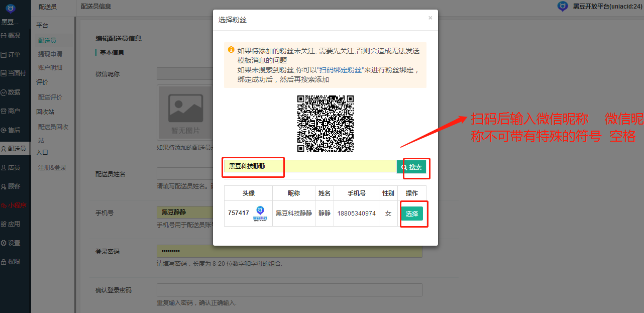Focus the fan nickname search input field
This screenshot has width=644, height=313.
pyautogui.click(x=310, y=166)
